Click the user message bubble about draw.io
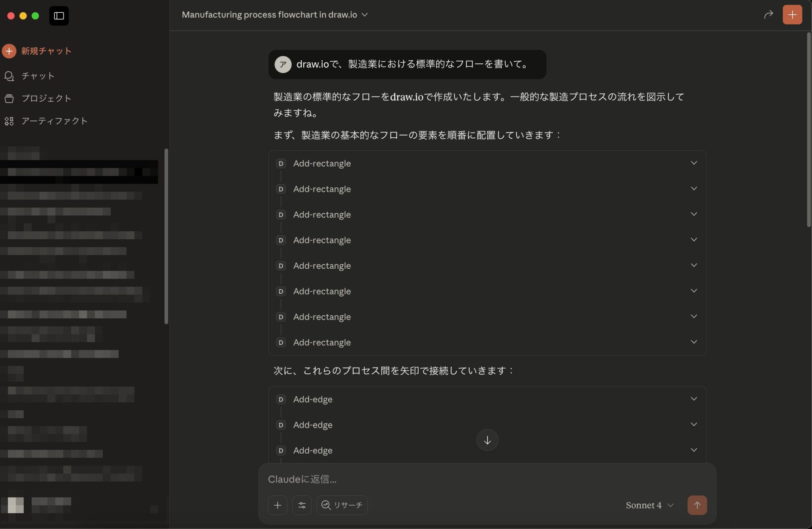Viewport: 812px width, 529px height. 407,64
